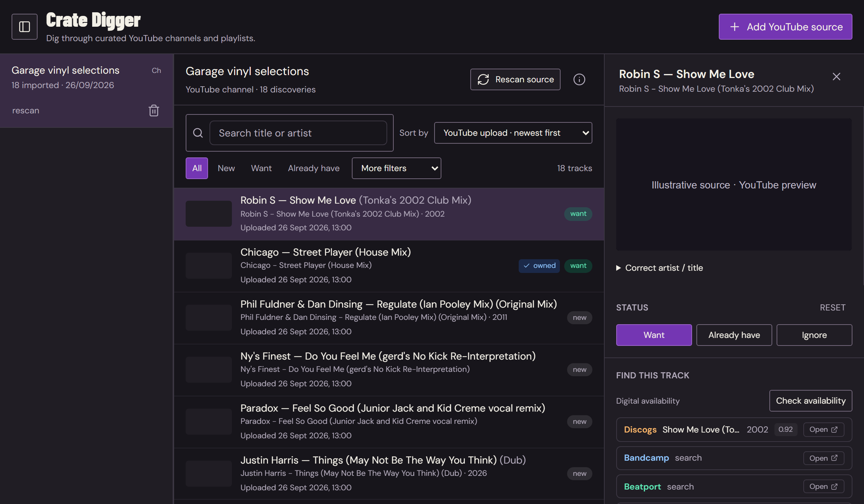The width and height of the screenshot is (864, 504).
Task: Click the Ch label on sidebar source
Action: (x=156, y=70)
